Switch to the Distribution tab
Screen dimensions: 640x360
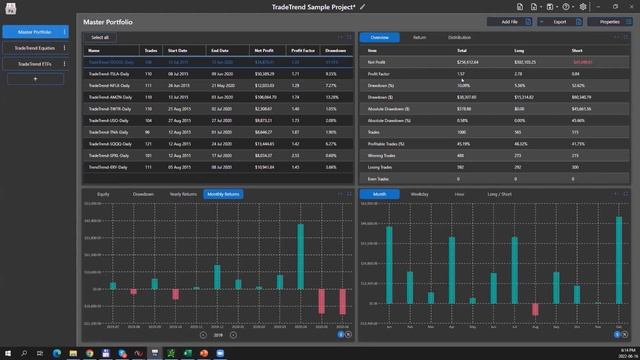(459, 38)
